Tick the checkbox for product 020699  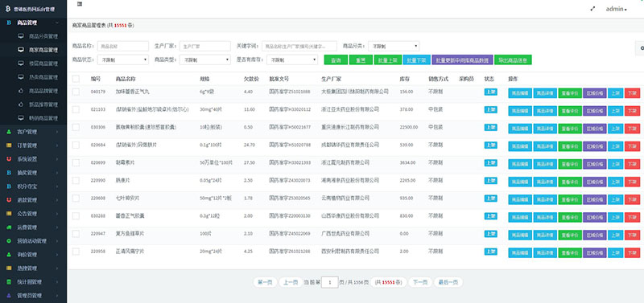(x=76, y=163)
